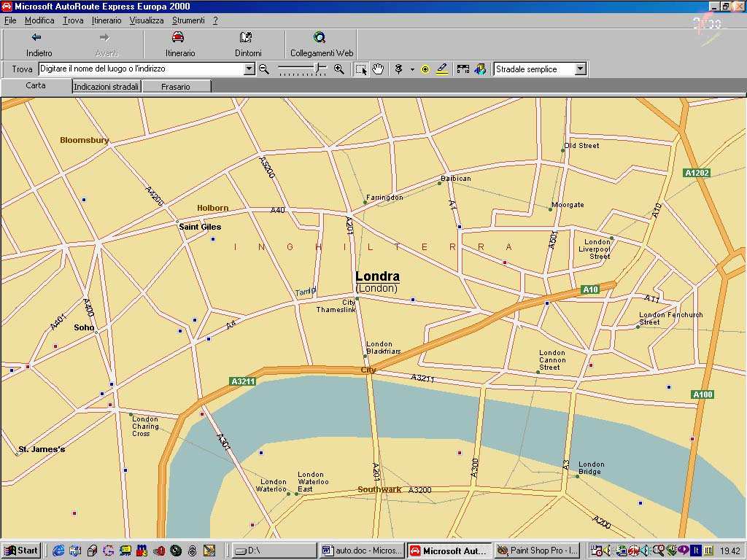Launch Internet Explorer from quick launch
The height and width of the screenshot is (560, 747).
(58, 551)
